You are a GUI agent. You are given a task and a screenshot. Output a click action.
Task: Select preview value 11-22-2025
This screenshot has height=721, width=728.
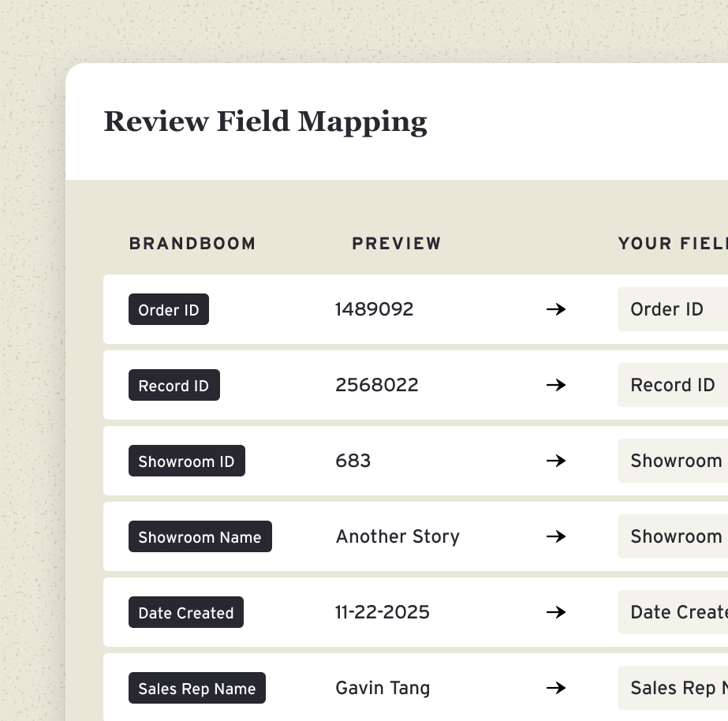[383, 612]
